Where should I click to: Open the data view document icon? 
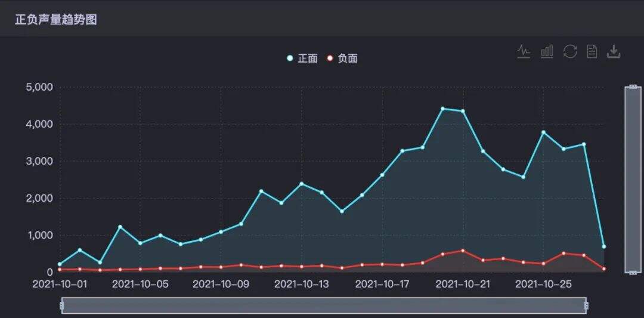click(592, 52)
